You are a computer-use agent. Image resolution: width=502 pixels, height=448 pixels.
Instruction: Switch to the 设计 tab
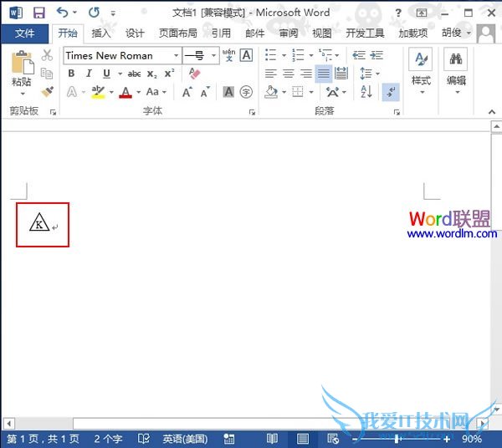pyautogui.click(x=135, y=33)
